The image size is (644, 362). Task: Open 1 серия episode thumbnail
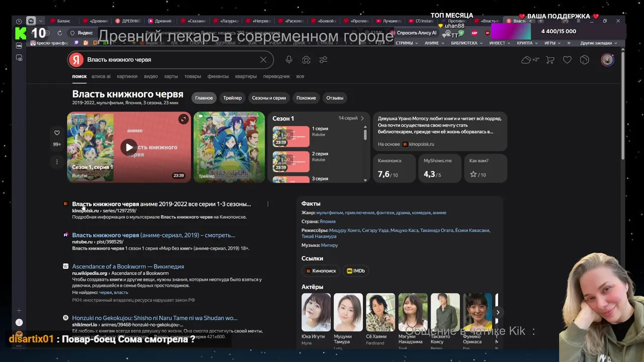click(x=291, y=136)
